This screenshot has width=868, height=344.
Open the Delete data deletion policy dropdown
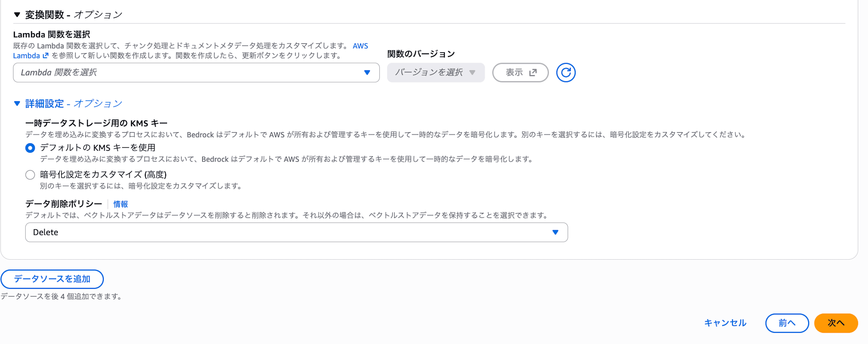click(296, 232)
